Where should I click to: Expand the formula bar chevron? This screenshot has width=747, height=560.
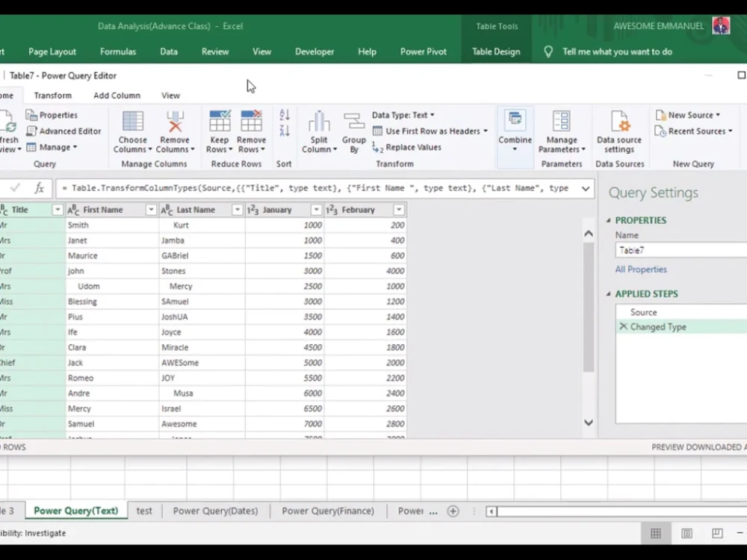coord(586,189)
